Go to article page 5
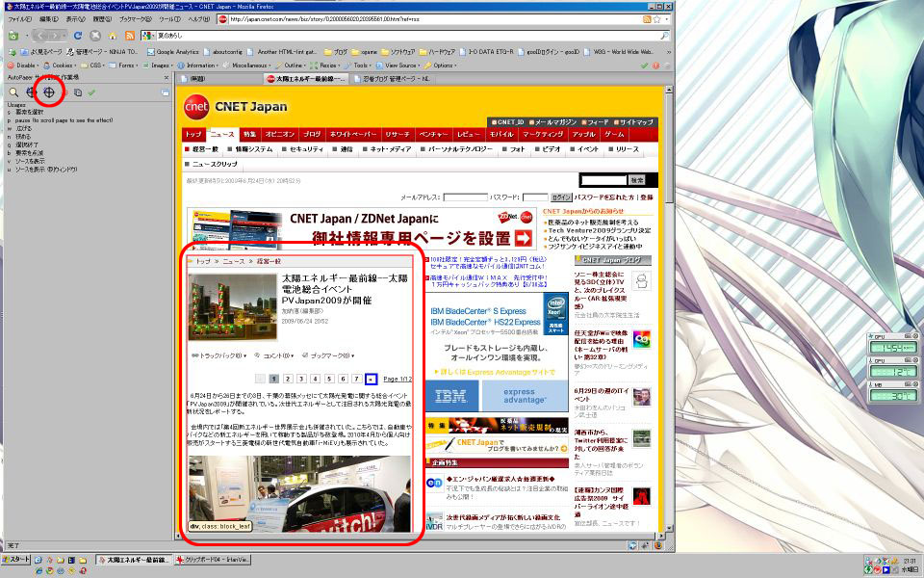 click(329, 379)
